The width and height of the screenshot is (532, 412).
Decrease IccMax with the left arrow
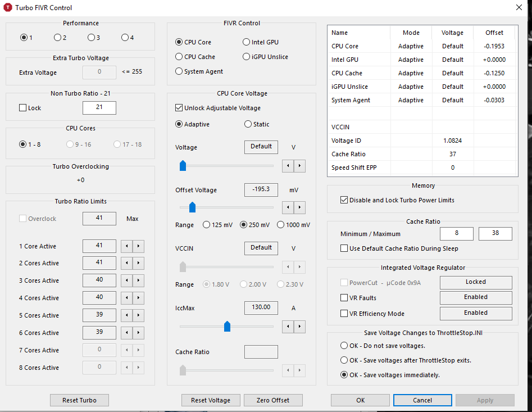pyautogui.click(x=288, y=327)
